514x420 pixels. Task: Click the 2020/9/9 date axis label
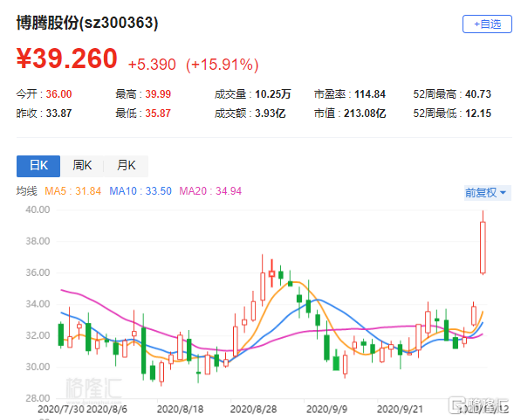(326, 410)
